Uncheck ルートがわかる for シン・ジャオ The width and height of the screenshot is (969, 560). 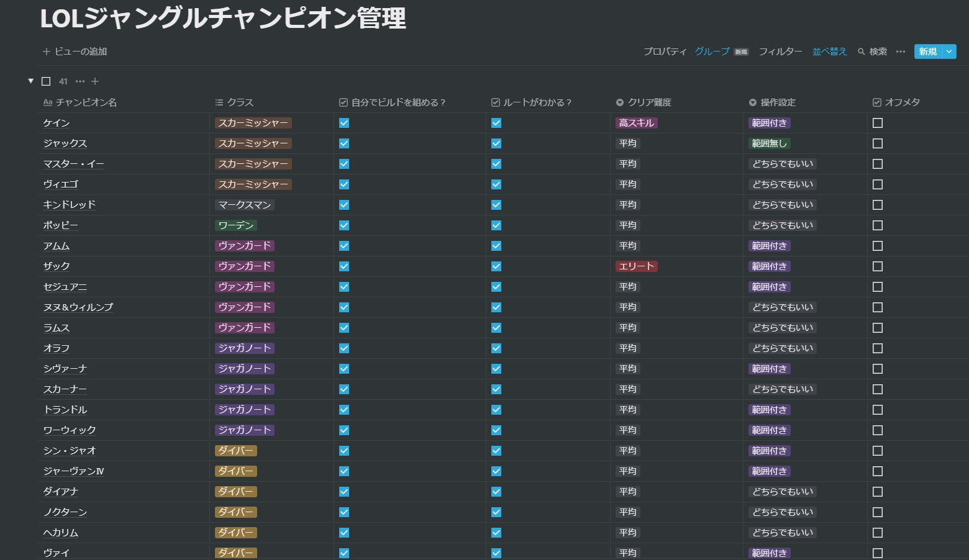tap(496, 451)
